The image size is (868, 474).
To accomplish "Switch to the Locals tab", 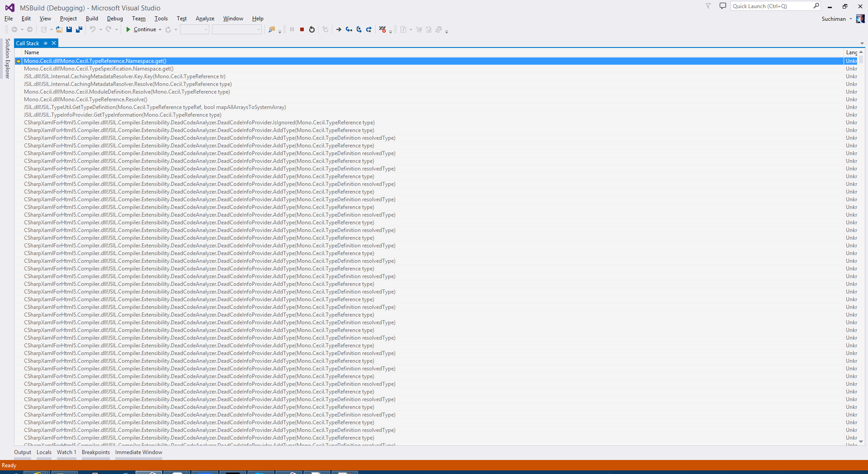I will [44, 452].
